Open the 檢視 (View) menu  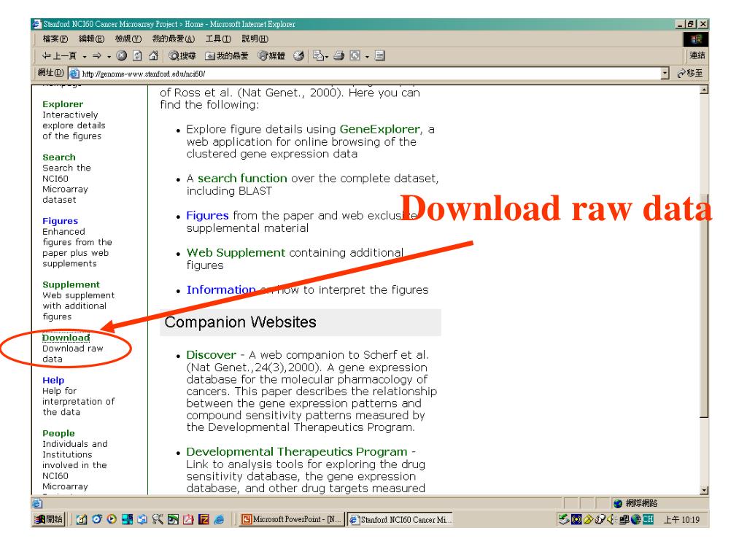128,39
